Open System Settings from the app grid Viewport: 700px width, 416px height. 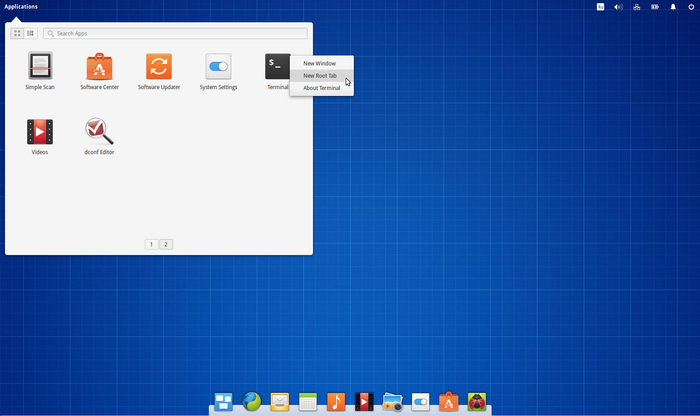(218, 68)
